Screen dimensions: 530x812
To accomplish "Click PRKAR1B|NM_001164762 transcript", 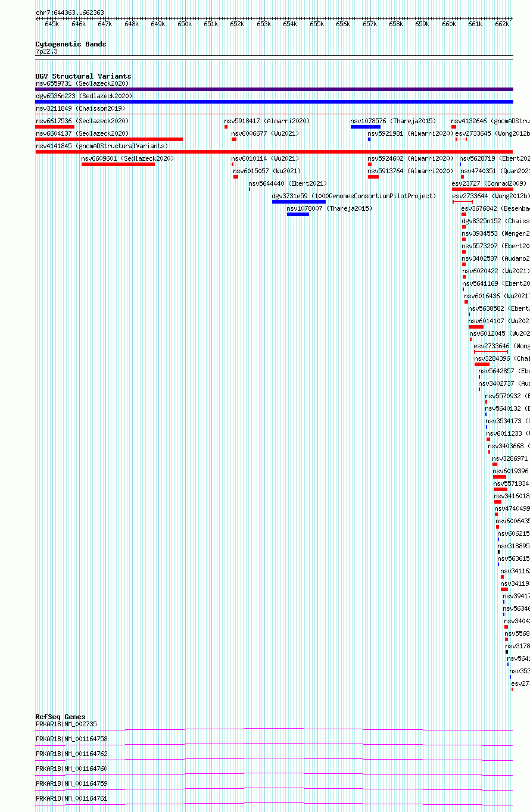I will 71,754.
